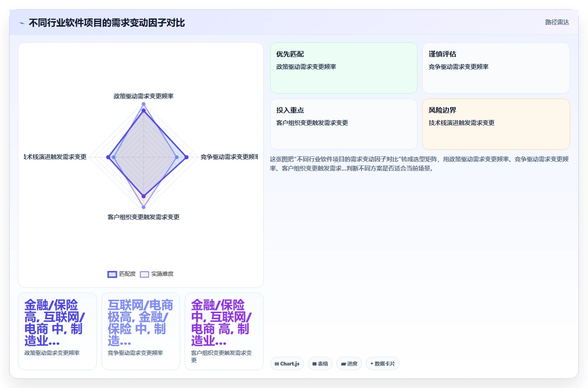588x388 pixels.
Task: Click the leftmost radar data point
Action: click(108, 157)
